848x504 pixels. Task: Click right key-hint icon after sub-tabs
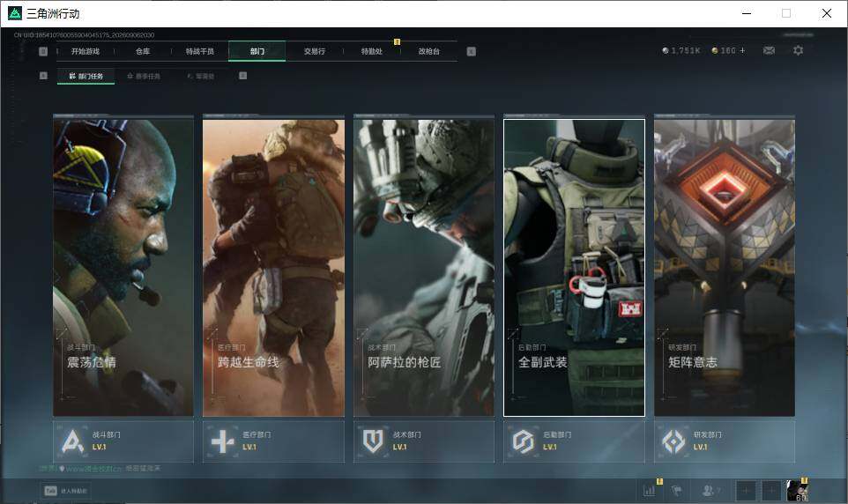(242, 76)
